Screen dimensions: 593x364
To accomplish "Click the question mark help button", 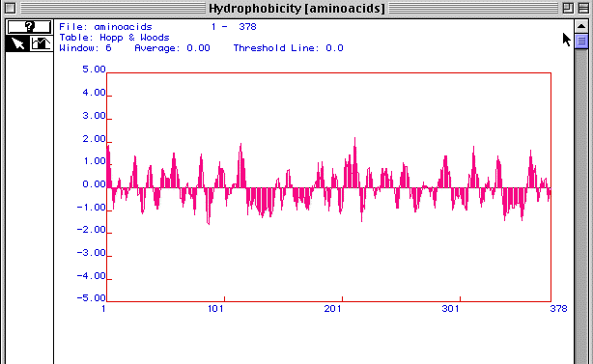I will [x=29, y=27].
